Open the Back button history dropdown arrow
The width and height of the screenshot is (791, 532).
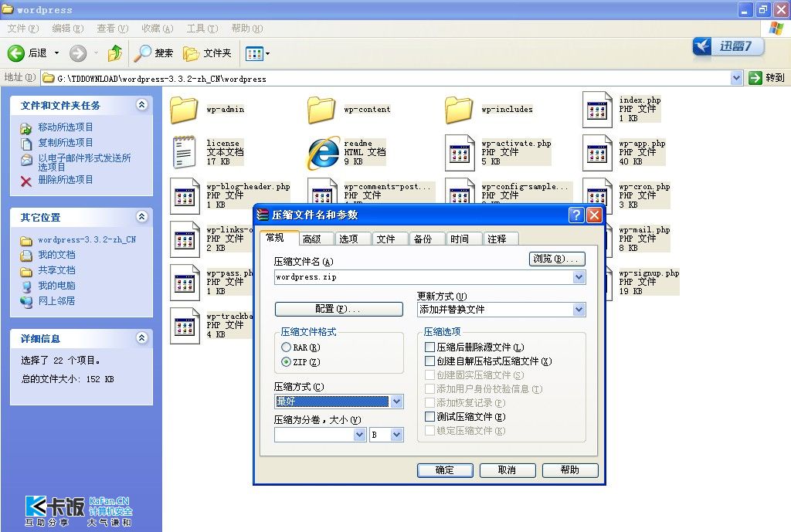click(x=56, y=53)
